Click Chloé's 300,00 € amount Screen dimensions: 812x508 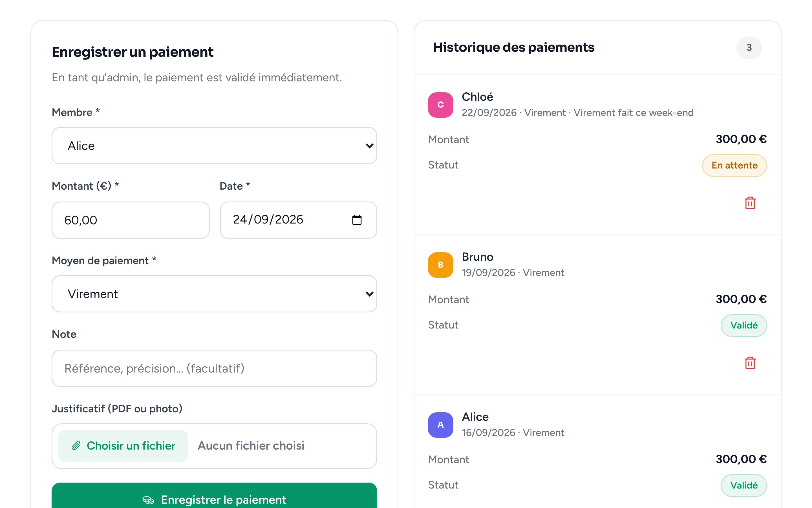(741, 139)
